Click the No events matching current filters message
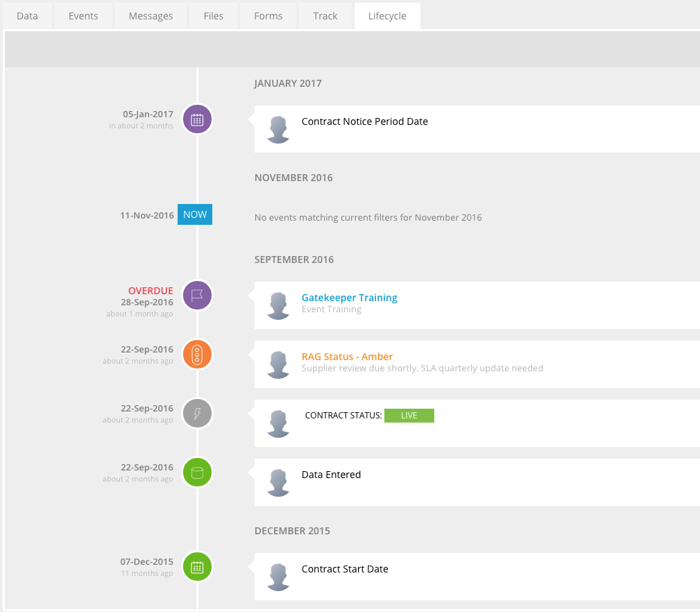This screenshot has height=612, width=700. 368,217
